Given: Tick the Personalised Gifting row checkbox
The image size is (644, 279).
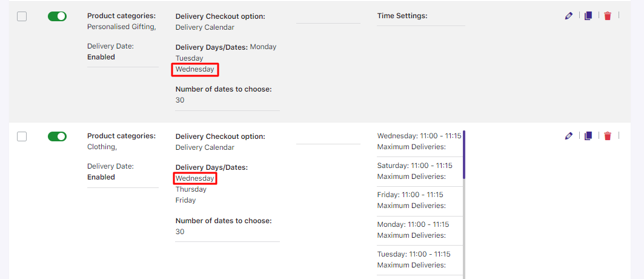Looking at the screenshot, I should coord(22,16).
